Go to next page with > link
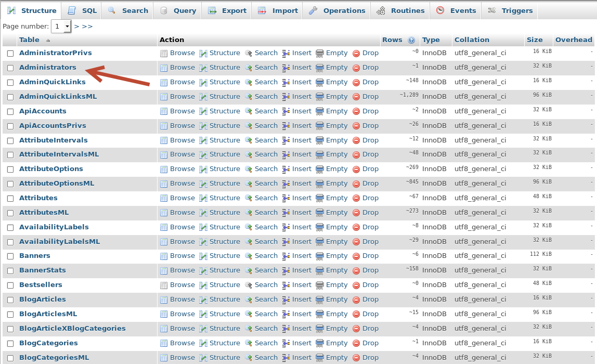Viewport: 597px width, 364px height. (76, 26)
